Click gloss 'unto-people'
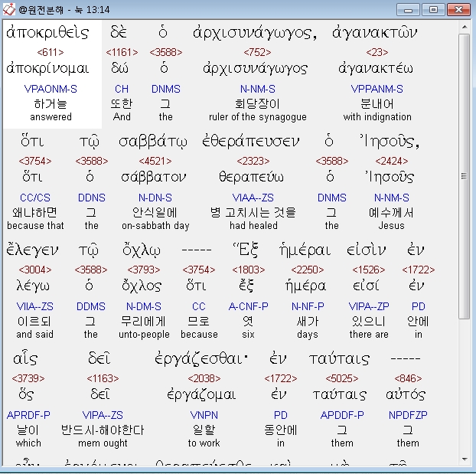Screen dimensions: 476x474 click(x=144, y=335)
